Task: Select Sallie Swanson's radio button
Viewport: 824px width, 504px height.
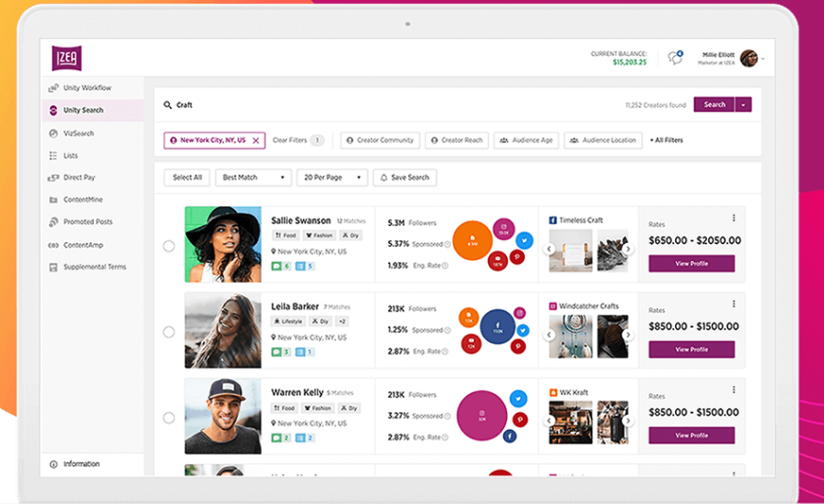Action: [169, 246]
